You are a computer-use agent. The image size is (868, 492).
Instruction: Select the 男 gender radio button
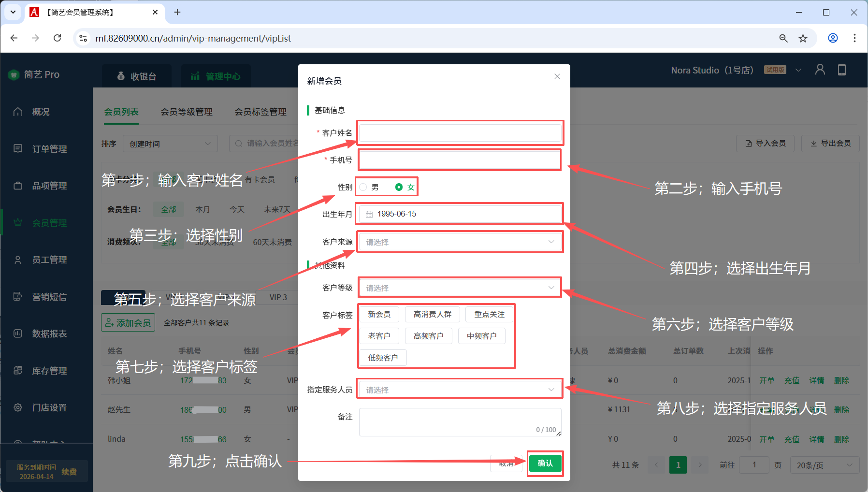coord(363,187)
